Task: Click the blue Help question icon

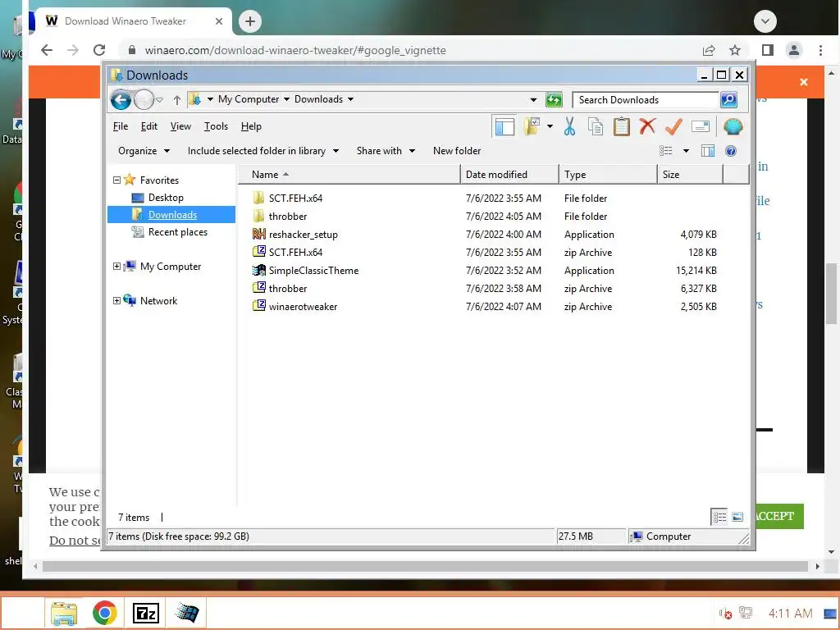Action: click(731, 151)
